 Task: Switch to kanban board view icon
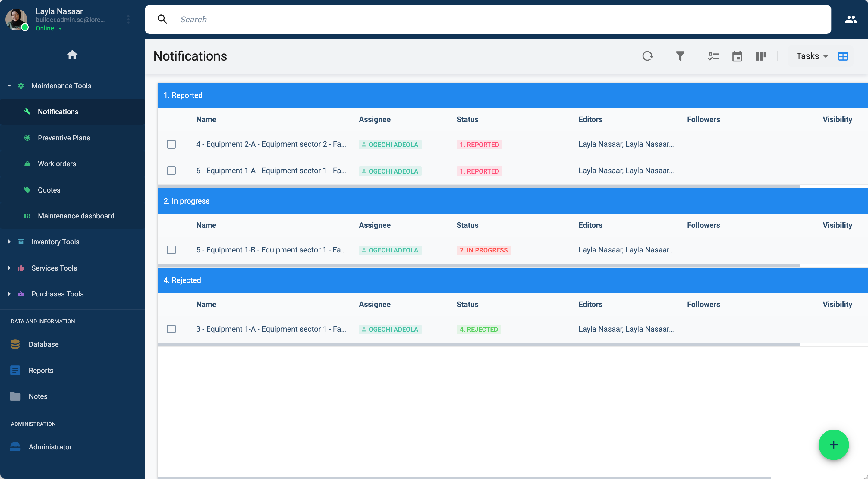(x=761, y=56)
